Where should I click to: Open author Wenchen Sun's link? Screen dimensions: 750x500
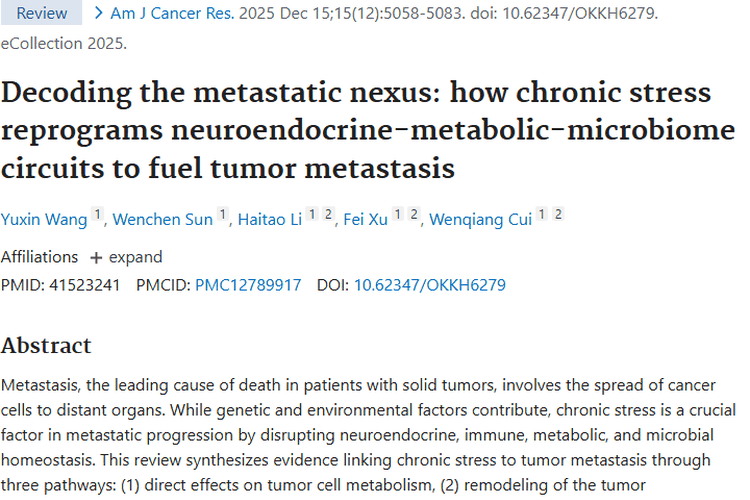pos(162,220)
